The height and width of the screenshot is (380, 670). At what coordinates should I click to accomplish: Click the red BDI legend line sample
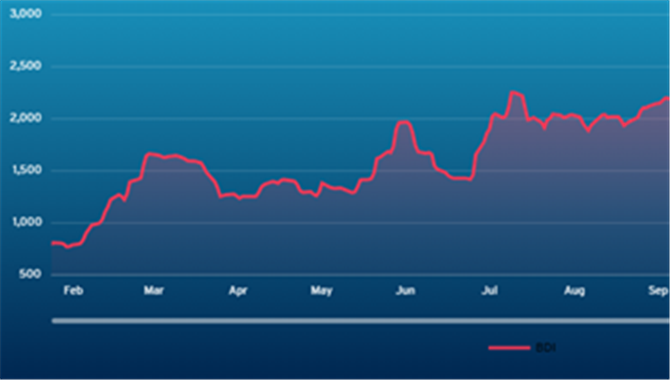(x=509, y=348)
